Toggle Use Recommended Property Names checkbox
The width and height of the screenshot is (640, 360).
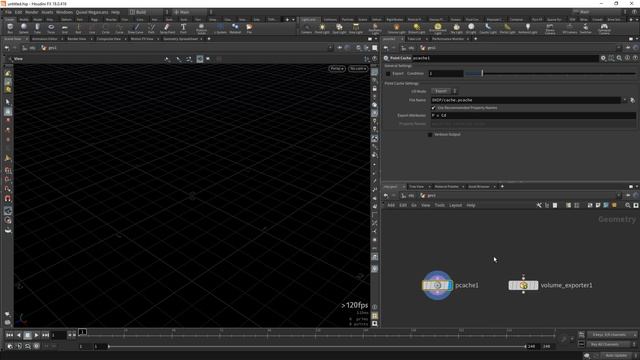[x=433, y=108]
